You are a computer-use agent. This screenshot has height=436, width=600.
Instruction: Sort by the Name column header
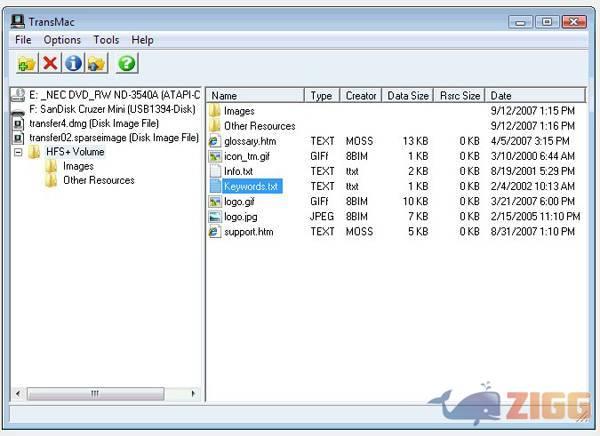coord(256,95)
